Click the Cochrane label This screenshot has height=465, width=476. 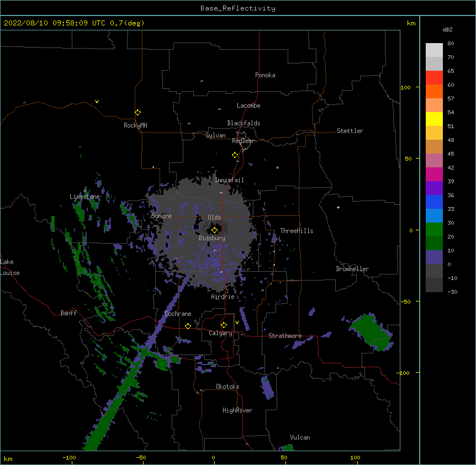pyautogui.click(x=178, y=314)
